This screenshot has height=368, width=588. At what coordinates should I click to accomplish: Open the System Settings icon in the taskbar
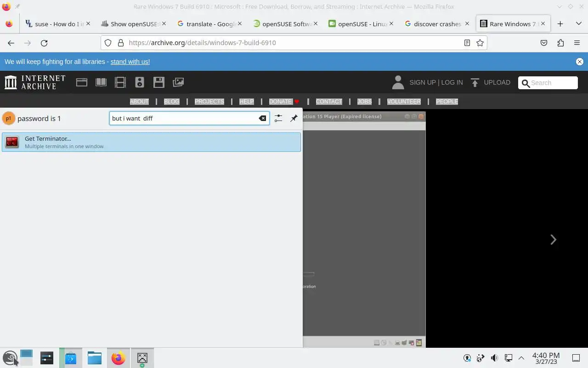[x=47, y=358]
